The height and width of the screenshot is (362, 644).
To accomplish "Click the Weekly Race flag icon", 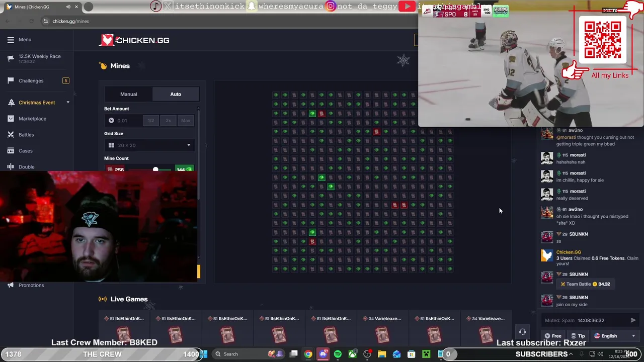I will pyautogui.click(x=11, y=58).
